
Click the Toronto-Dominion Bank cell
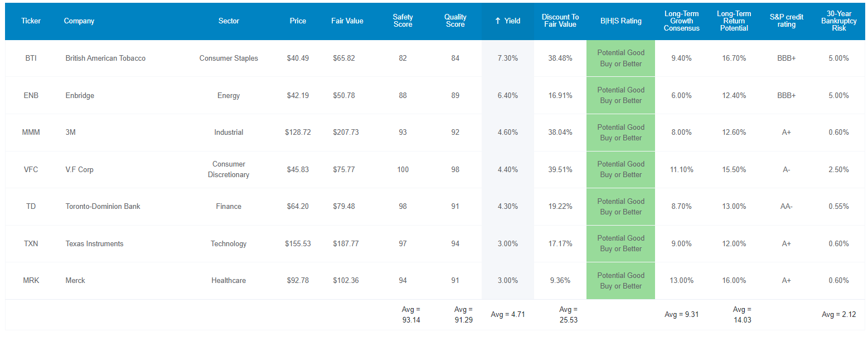[103, 207]
